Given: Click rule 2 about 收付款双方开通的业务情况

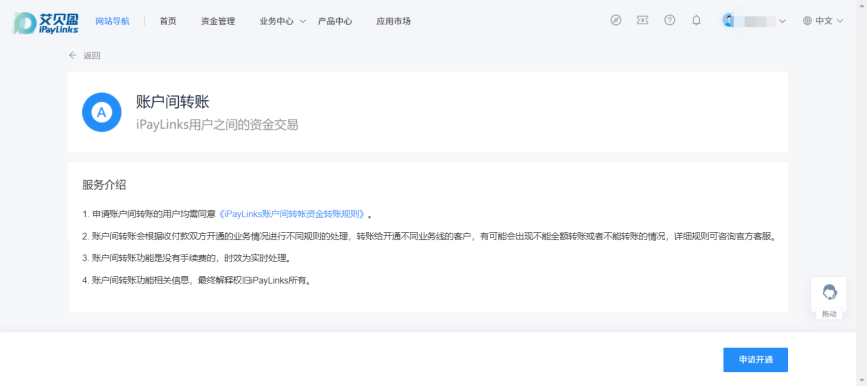Looking at the screenshot, I should click(430, 236).
